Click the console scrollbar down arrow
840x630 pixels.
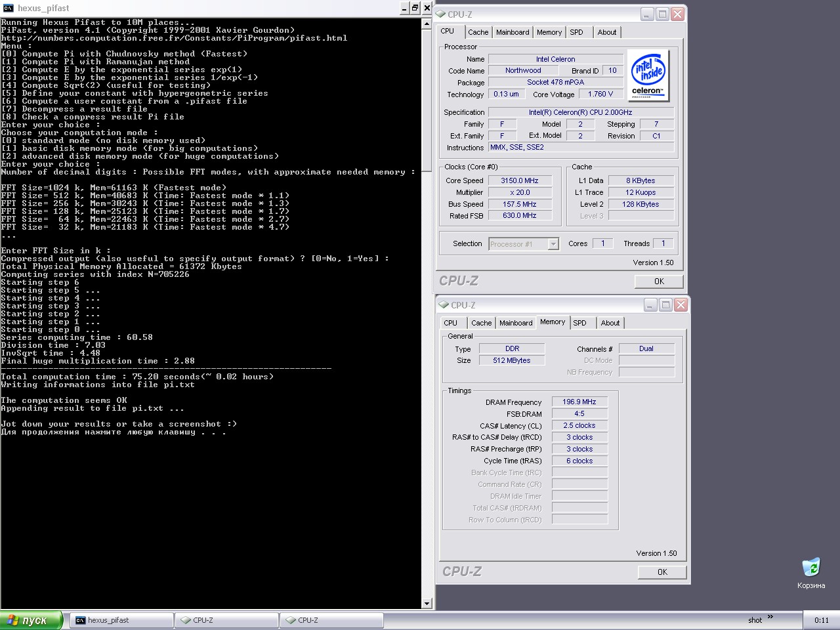coord(427,604)
